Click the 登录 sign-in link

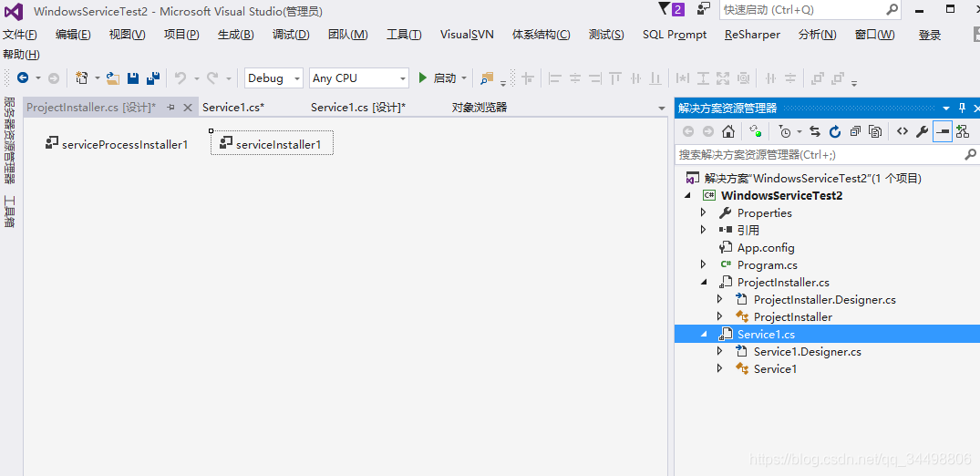coord(929,35)
